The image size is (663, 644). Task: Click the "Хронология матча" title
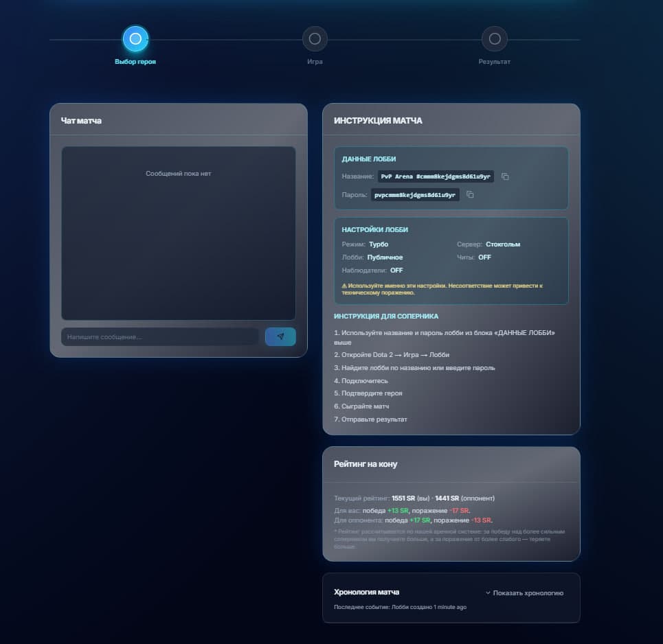pos(366,592)
